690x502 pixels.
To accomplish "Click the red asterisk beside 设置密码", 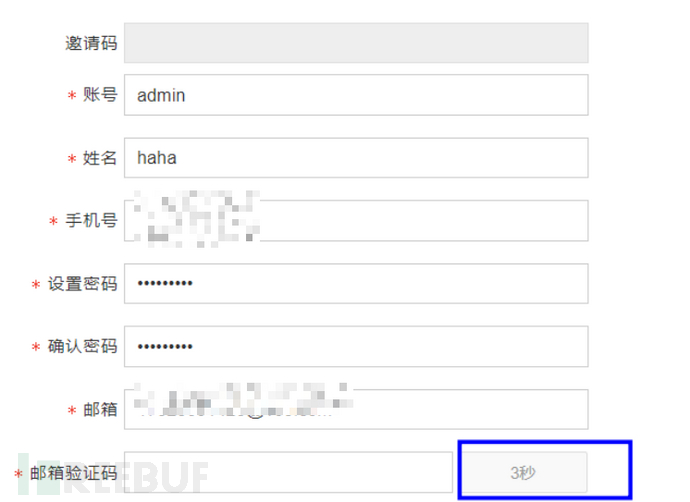I will (36, 285).
